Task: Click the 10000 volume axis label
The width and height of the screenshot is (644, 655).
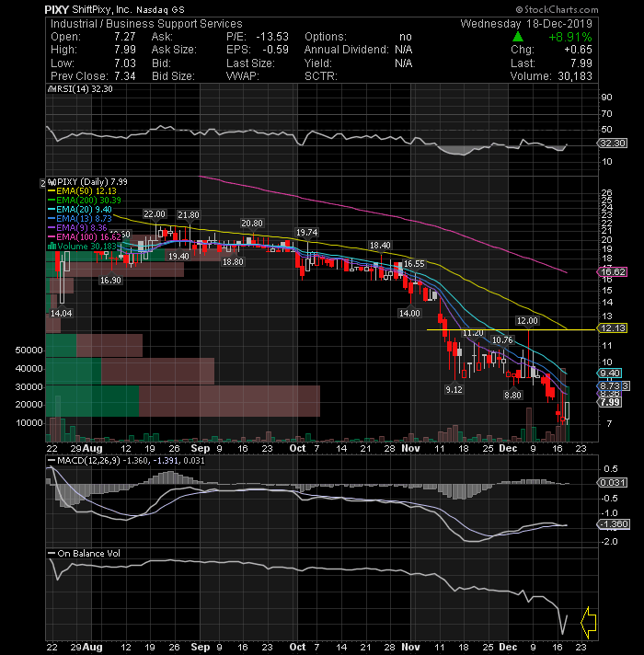Action: tap(29, 423)
